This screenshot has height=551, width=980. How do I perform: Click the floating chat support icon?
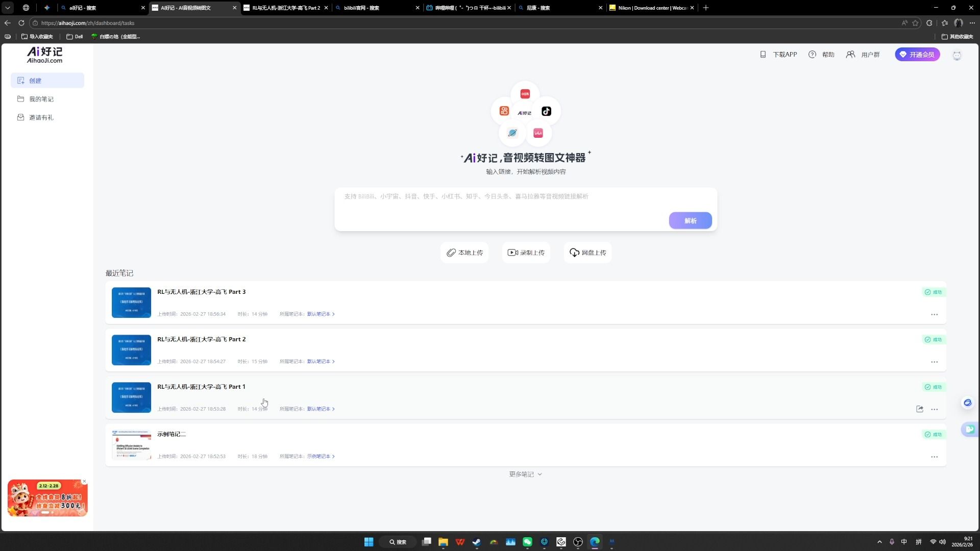(x=969, y=429)
